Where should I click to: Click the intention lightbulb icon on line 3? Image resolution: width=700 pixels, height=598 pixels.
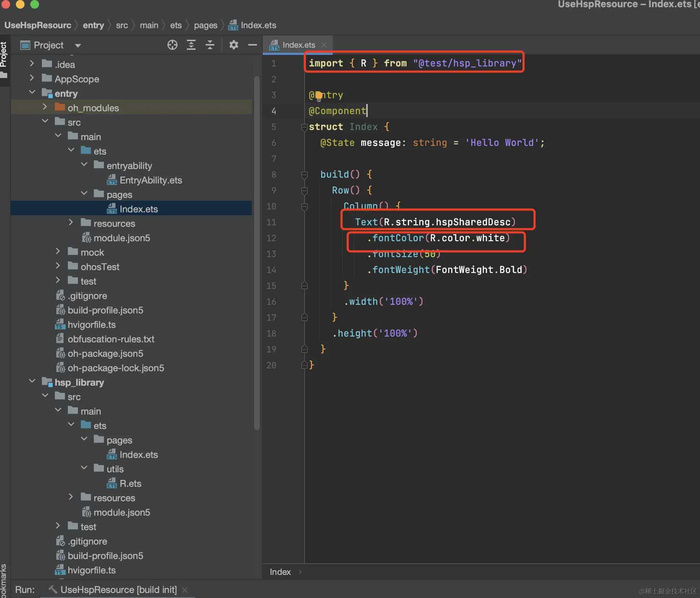coord(319,96)
